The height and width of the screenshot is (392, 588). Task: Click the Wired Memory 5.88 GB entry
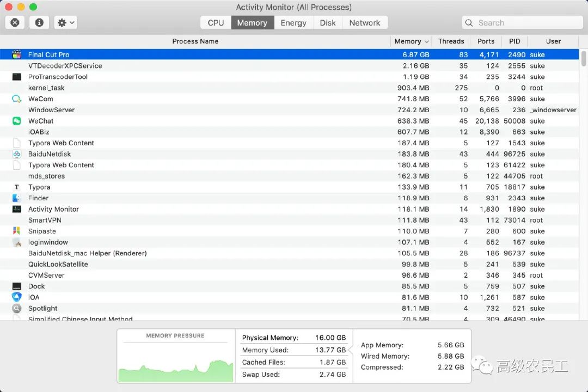(x=413, y=356)
